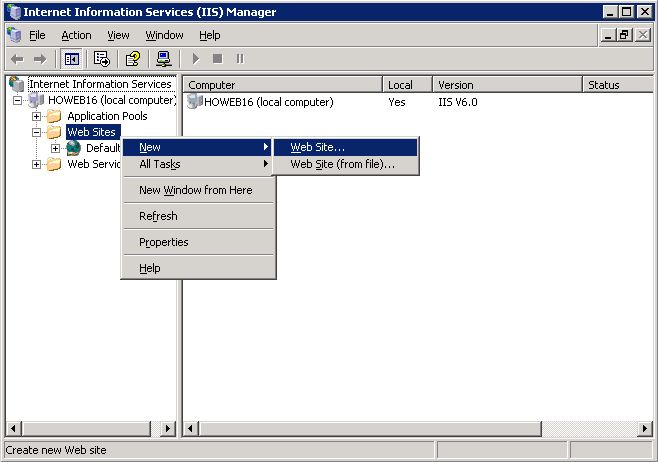Select HOWEB16 (local computer) tree item
This screenshot has height=462, width=658.
pyautogui.click(x=112, y=100)
